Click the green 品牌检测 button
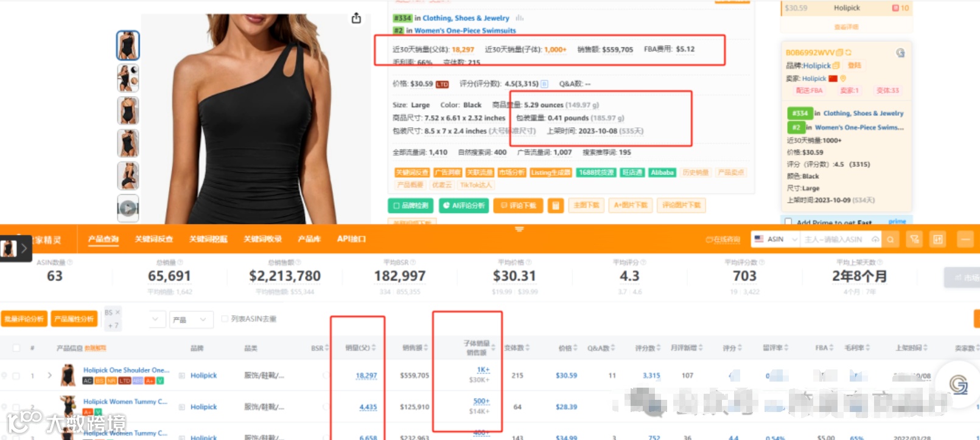980x440 pixels. [x=411, y=206]
